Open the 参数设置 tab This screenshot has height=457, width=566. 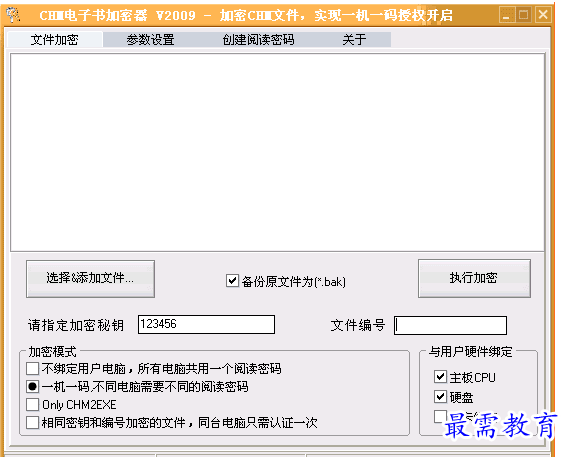click(x=151, y=39)
